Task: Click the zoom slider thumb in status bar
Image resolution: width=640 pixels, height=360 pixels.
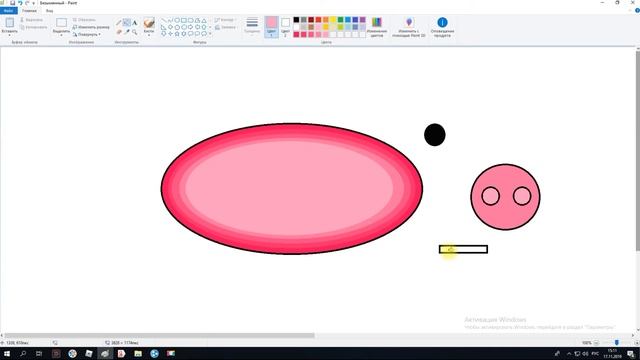Action: tap(617, 342)
